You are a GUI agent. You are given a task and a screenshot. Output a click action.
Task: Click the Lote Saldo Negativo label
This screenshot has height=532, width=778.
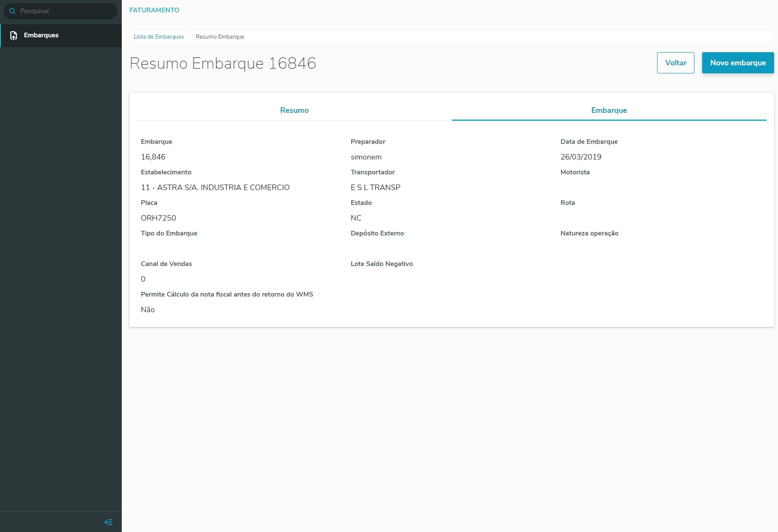click(382, 264)
